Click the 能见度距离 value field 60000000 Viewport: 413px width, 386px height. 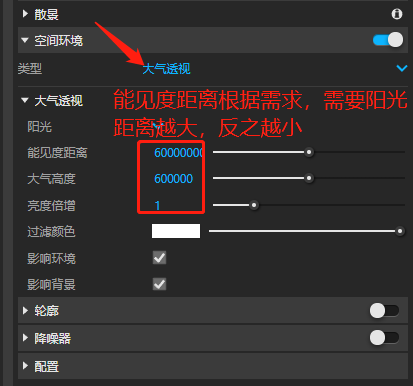(178, 153)
